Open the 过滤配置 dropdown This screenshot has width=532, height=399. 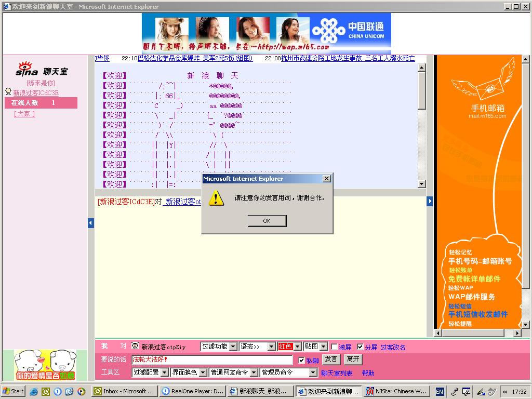click(x=150, y=373)
